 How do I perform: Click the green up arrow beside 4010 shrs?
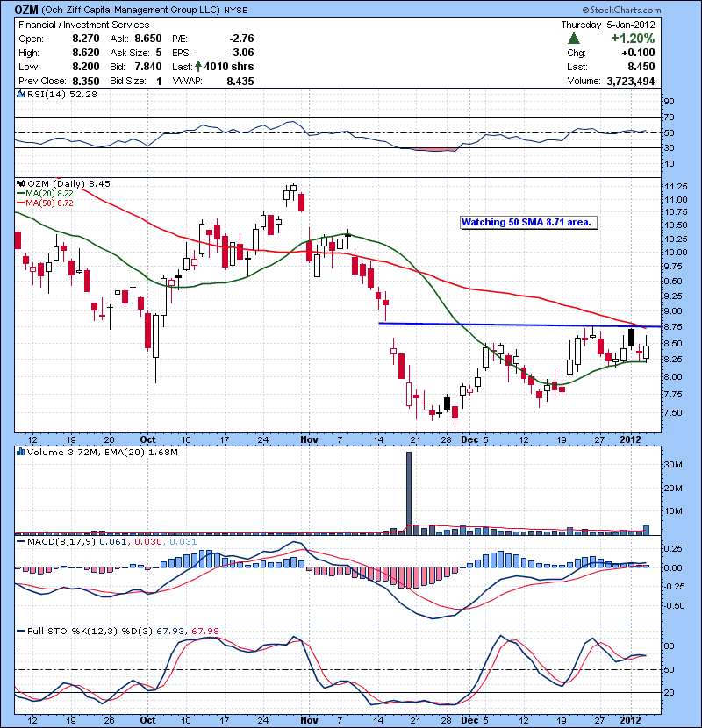(198, 67)
